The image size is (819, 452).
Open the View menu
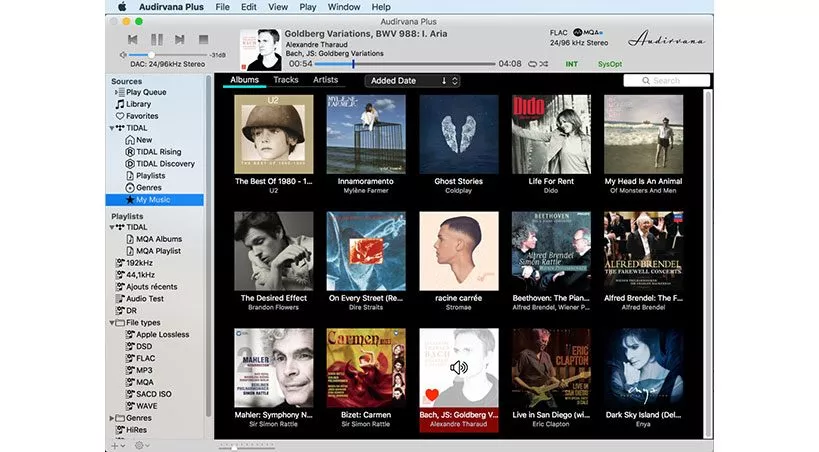(278, 7)
